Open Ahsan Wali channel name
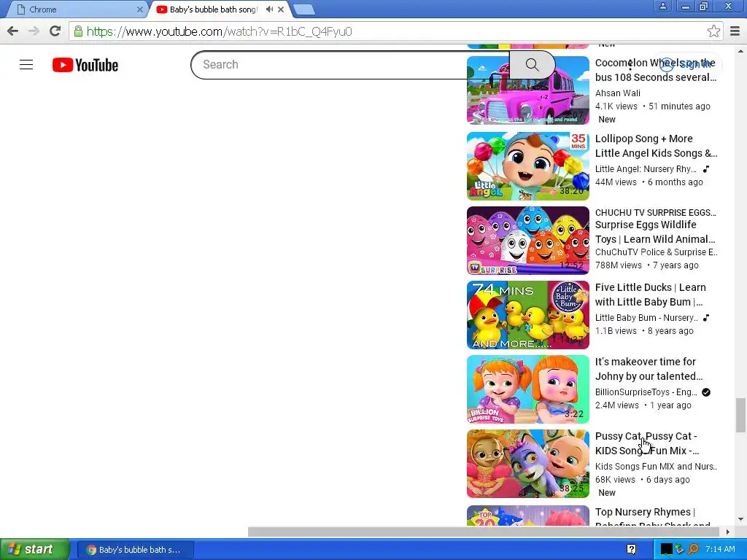Viewport: 747px width, 560px height. (617, 93)
